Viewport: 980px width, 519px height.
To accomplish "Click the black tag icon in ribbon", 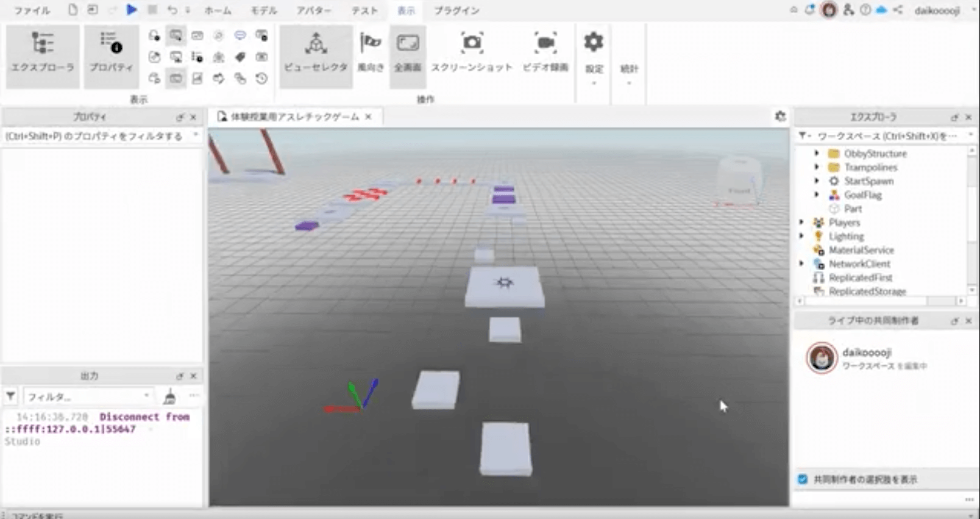I will point(240,57).
